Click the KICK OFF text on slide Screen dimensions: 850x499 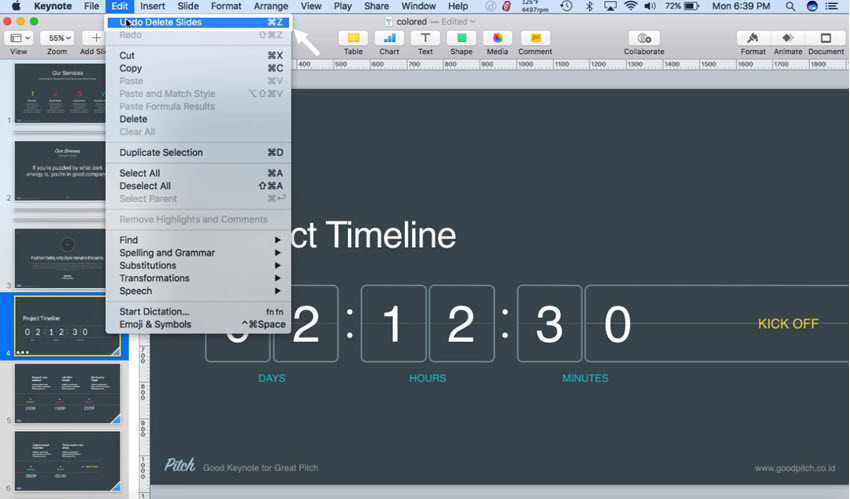point(788,324)
